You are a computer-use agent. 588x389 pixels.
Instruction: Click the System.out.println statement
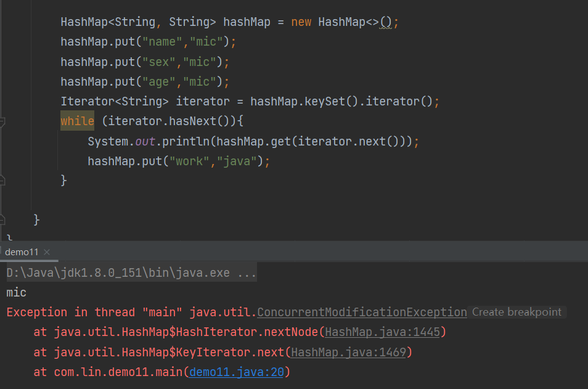(253, 141)
